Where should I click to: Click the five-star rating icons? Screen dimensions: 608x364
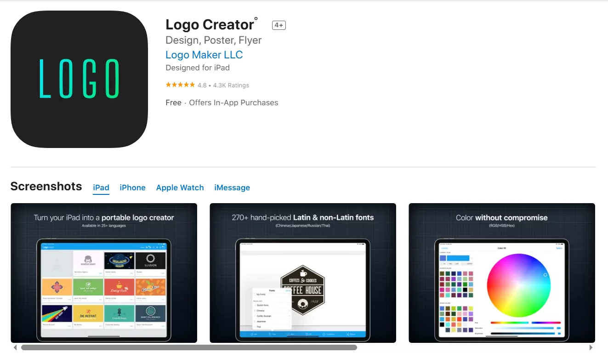[180, 85]
